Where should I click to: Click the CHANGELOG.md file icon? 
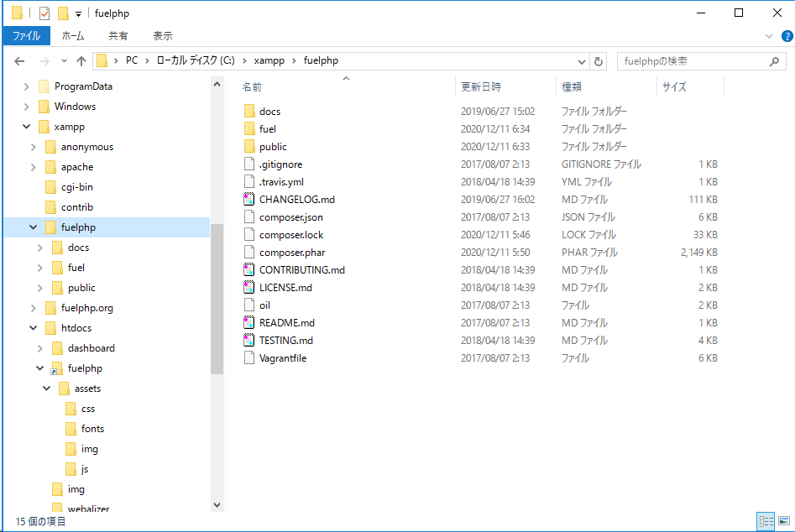(248, 200)
